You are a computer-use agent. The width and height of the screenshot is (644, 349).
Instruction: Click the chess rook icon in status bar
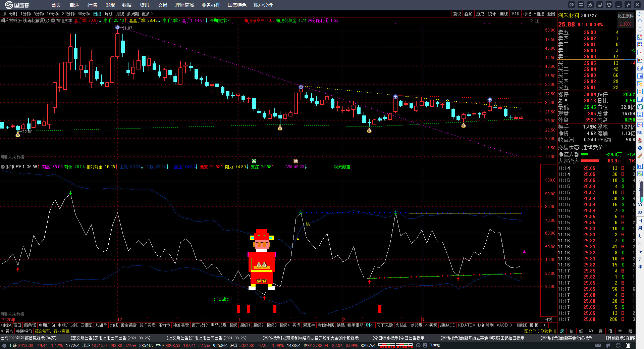click(x=628, y=345)
